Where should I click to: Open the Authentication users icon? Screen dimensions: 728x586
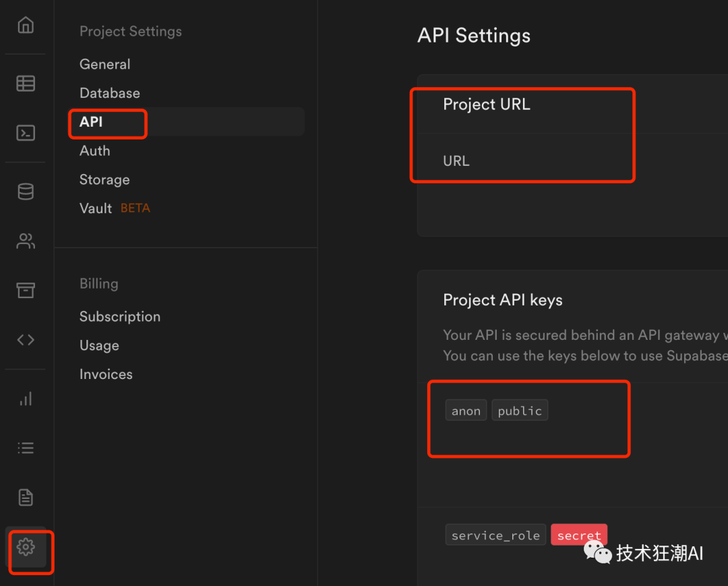click(26, 241)
